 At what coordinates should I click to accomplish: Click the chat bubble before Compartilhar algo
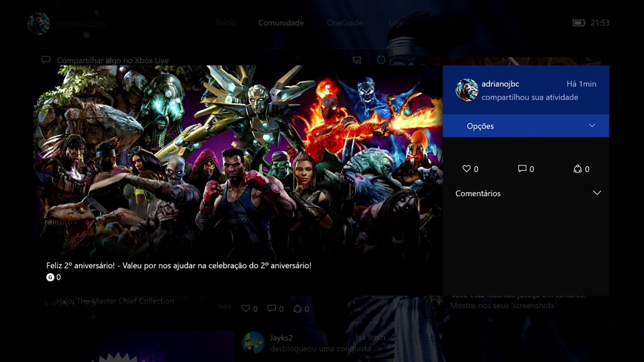46,60
